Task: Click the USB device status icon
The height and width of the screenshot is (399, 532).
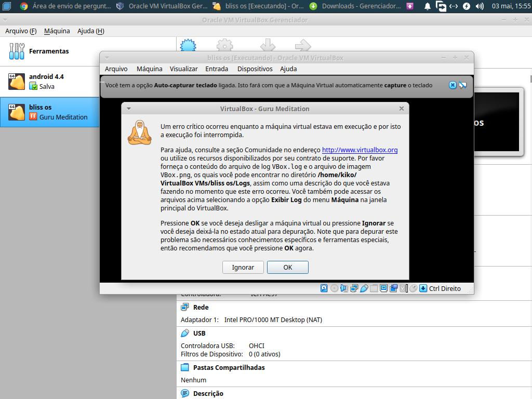Action: click(364, 288)
